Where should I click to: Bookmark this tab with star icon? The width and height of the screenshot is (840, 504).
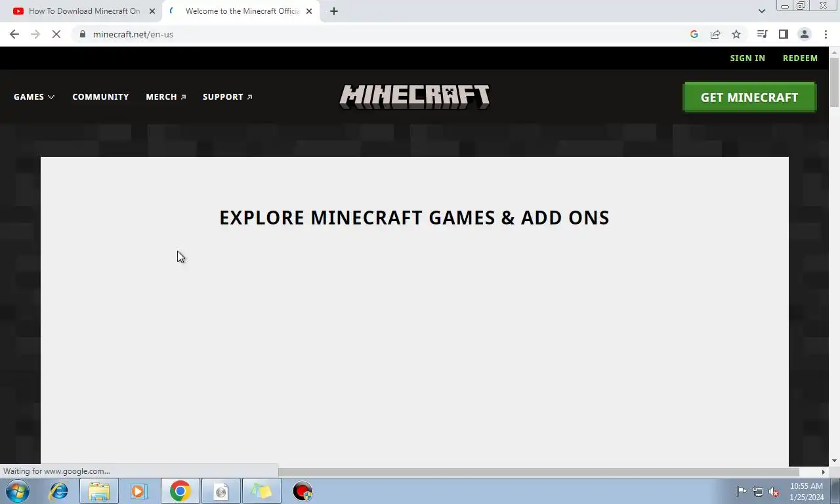tap(736, 34)
